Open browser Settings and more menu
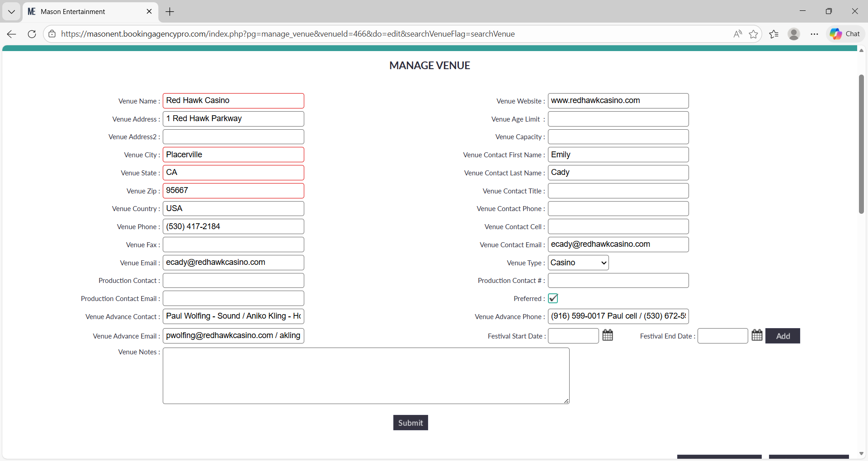This screenshot has width=868, height=461. [814, 33]
